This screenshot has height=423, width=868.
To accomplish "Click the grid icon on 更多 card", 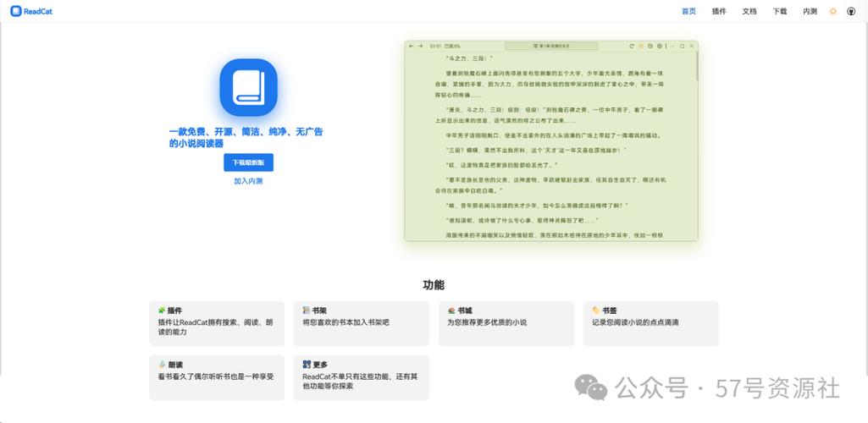I will [307, 365].
